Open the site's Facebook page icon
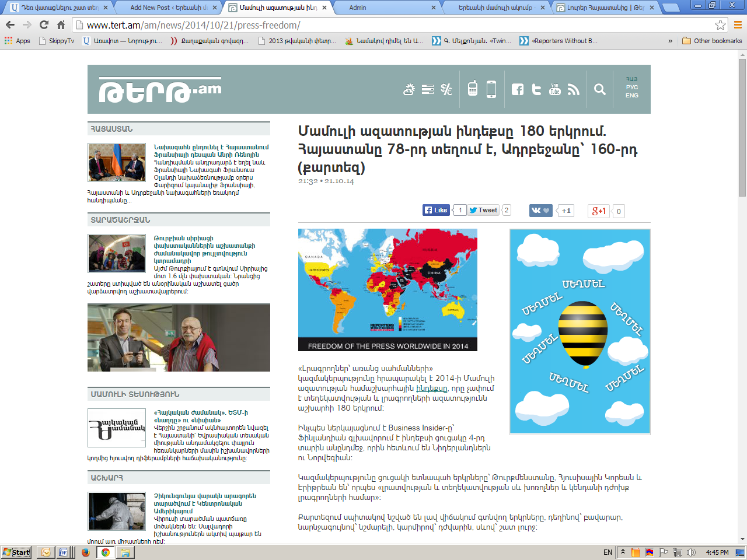 pyautogui.click(x=517, y=89)
